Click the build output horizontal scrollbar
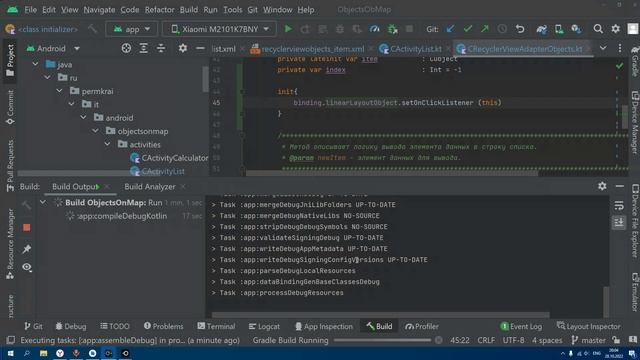Viewport: 640px width, 360px height. point(380,315)
